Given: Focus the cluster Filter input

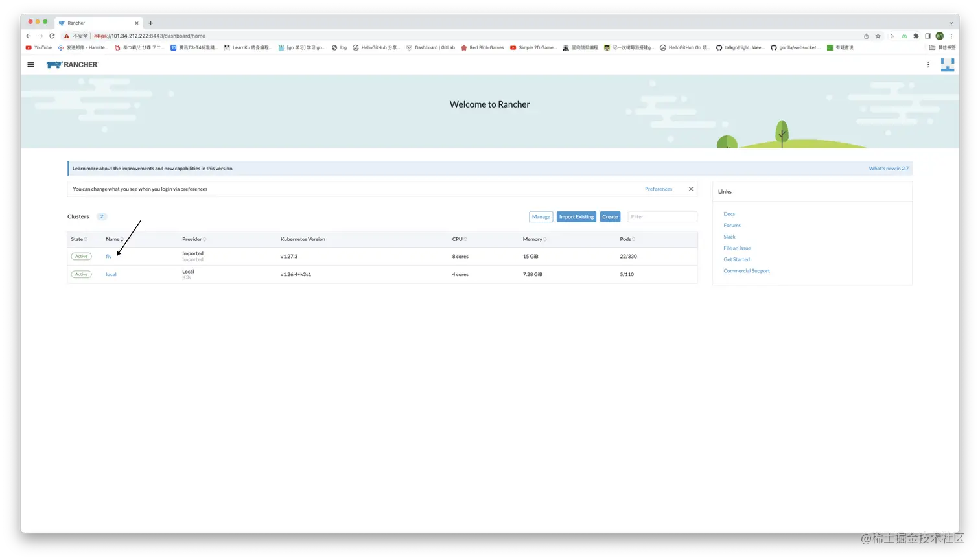Looking at the screenshot, I should click(x=662, y=217).
